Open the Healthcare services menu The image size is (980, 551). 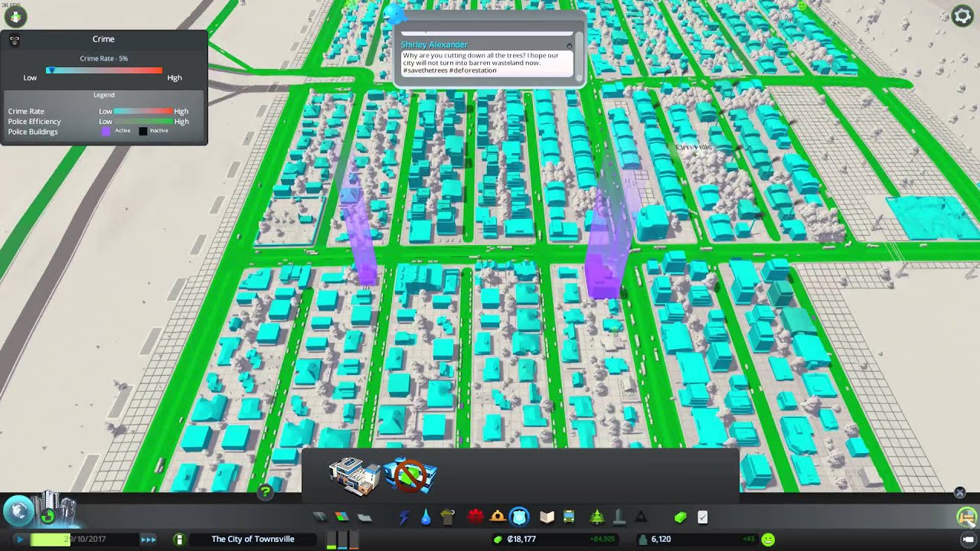pos(475,517)
